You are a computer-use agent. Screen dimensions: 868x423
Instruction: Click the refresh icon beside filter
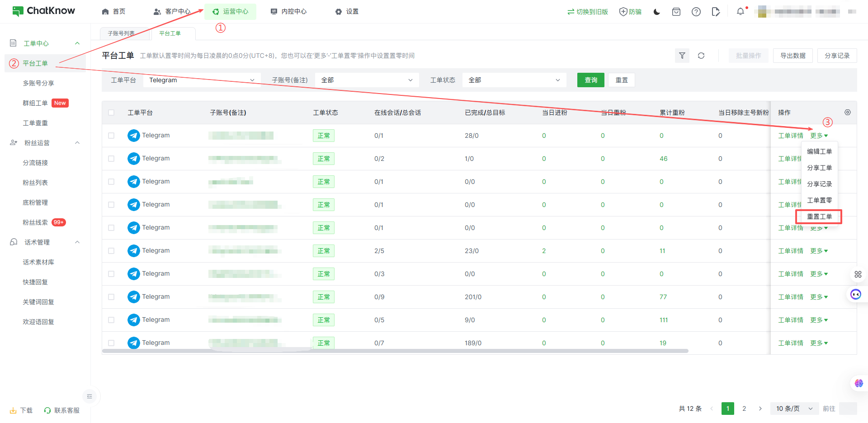(701, 56)
